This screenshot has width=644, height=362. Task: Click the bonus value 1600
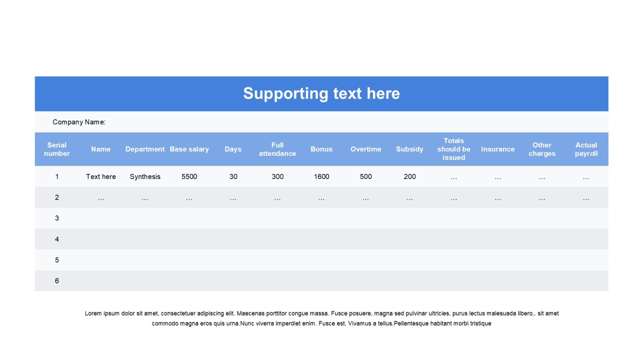click(x=321, y=176)
